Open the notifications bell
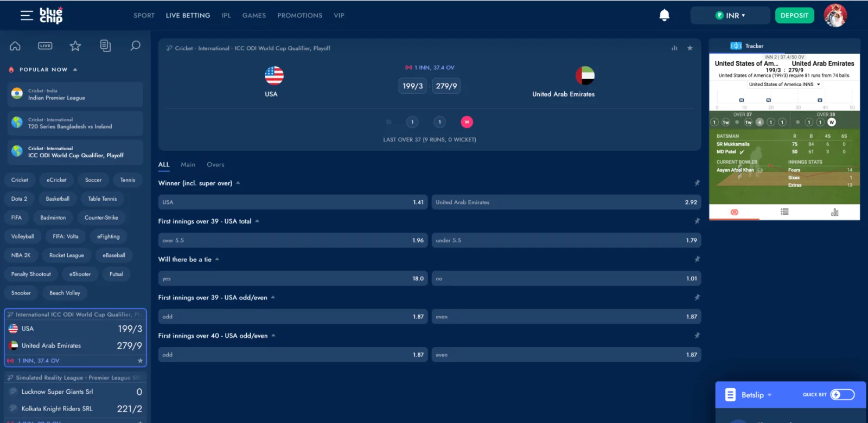The height and width of the screenshot is (423, 868). tap(664, 15)
